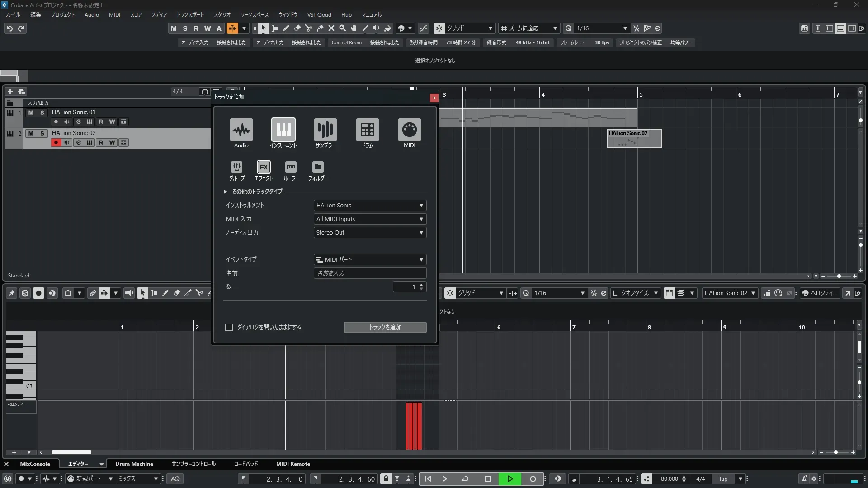868x488 pixels.
Task: Choose the フォルダー track type icon
Action: [x=318, y=167]
